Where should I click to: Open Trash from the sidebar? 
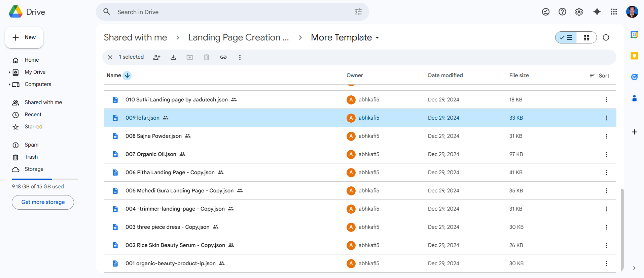pyautogui.click(x=31, y=157)
